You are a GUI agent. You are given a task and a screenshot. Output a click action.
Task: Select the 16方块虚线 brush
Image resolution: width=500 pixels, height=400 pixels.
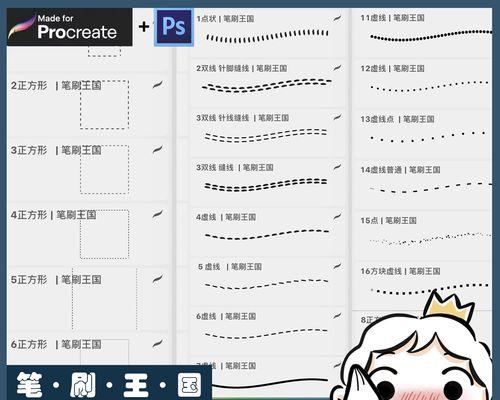coord(423,286)
